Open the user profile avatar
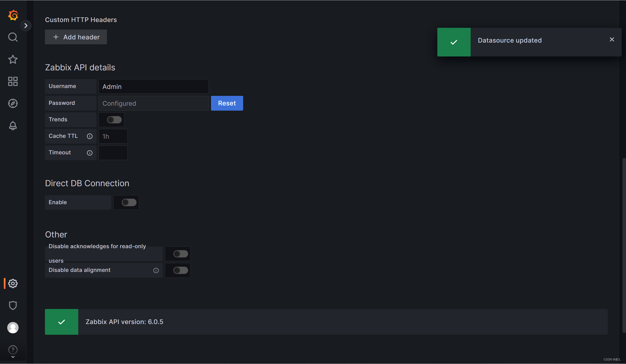This screenshot has width=626, height=364. pos(13,328)
